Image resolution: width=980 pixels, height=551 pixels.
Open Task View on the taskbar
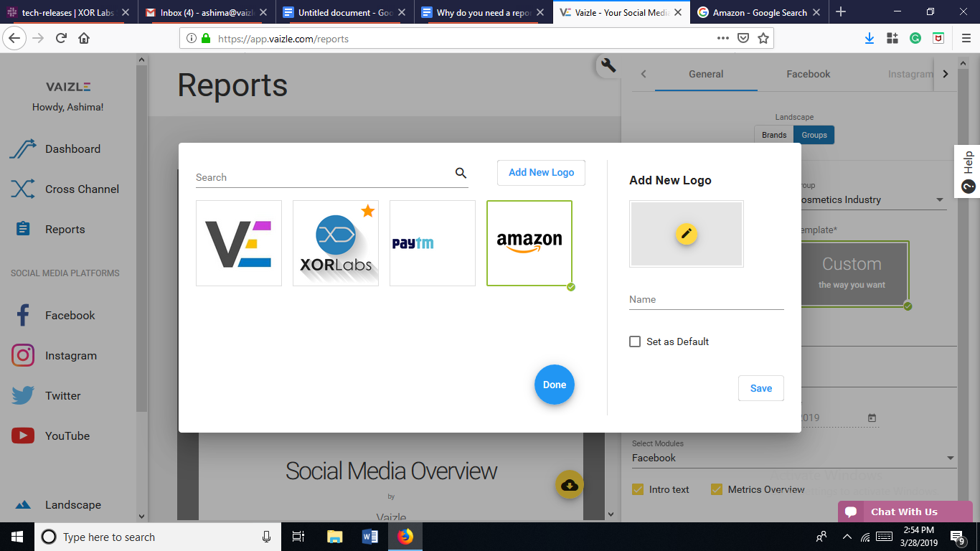point(299,537)
